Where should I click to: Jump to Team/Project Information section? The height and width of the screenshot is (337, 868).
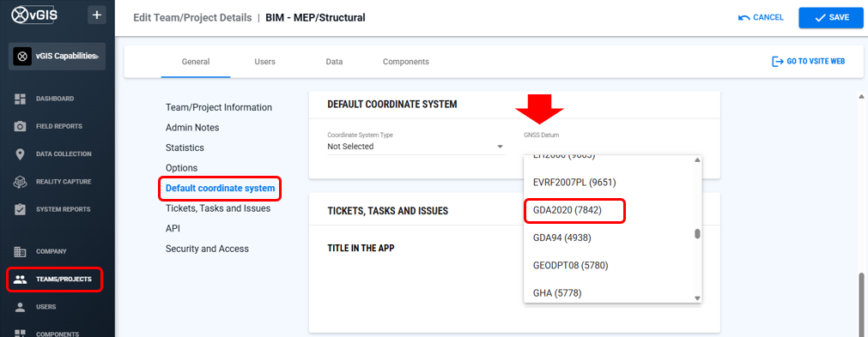tap(219, 107)
